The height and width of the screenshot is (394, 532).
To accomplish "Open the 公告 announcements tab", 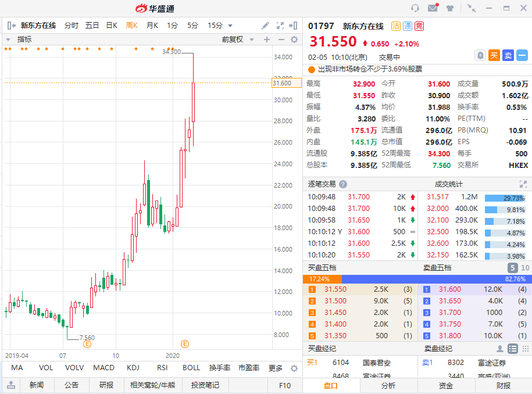I will click(72, 385).
